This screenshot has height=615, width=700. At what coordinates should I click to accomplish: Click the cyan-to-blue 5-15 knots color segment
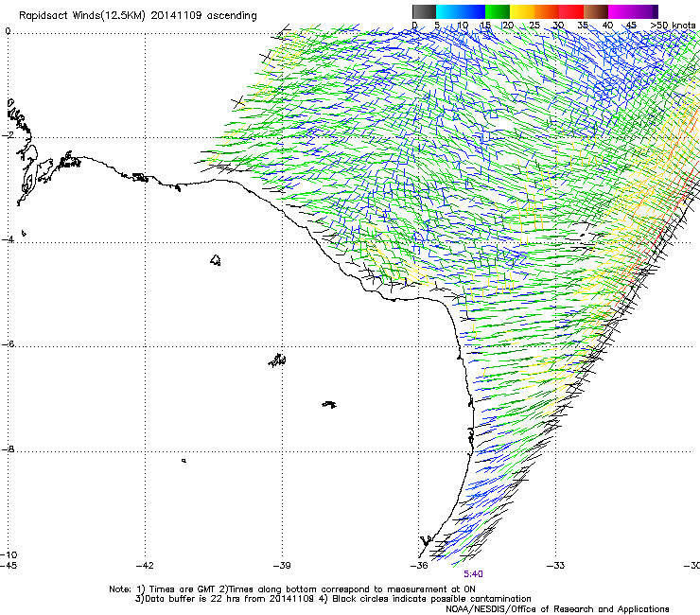(x=461, y=11)
